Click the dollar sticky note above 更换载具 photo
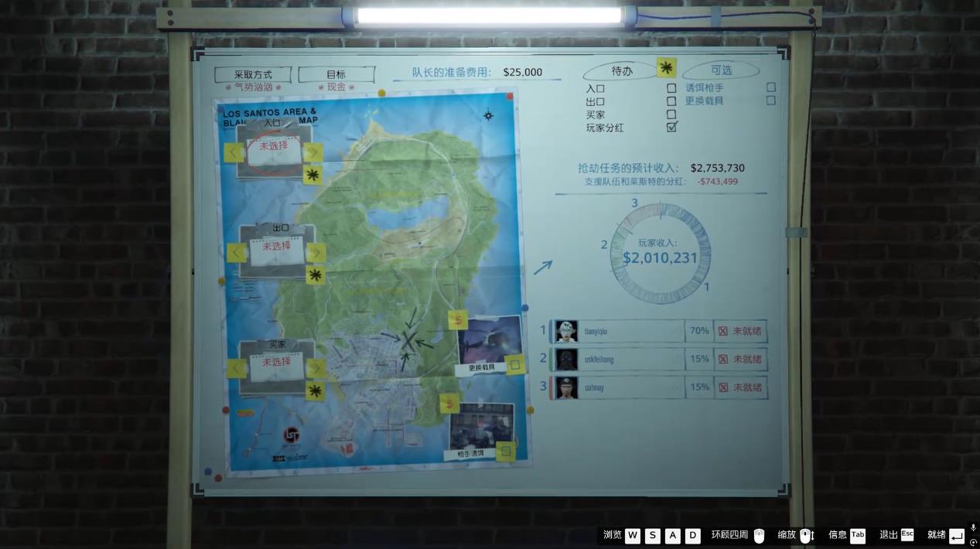 [x=459, y=320]
